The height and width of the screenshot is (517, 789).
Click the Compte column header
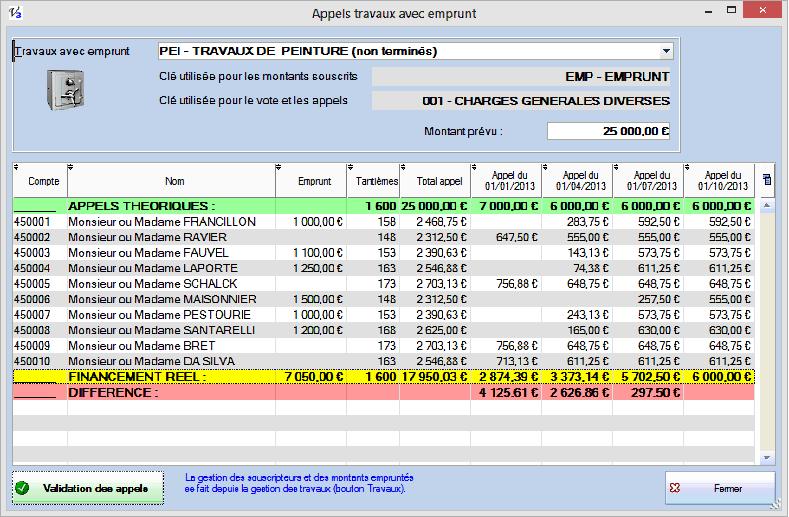click(40, 181)
